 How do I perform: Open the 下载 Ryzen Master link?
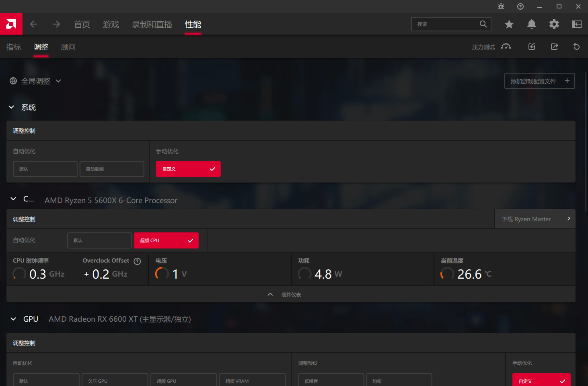[535, 219]
